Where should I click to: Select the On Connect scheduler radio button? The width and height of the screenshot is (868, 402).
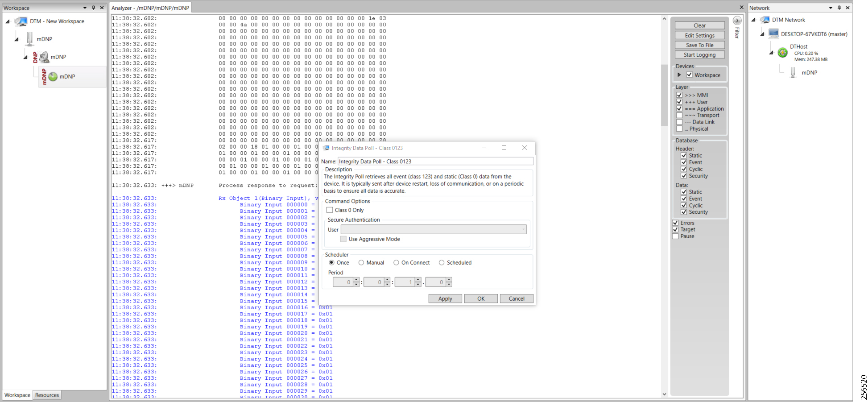[x=396, y=263]
